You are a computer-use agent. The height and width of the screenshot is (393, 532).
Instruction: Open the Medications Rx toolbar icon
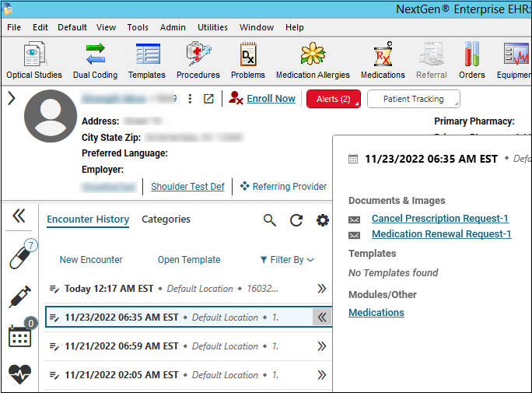pyautogui.click(x=383, y=61)
